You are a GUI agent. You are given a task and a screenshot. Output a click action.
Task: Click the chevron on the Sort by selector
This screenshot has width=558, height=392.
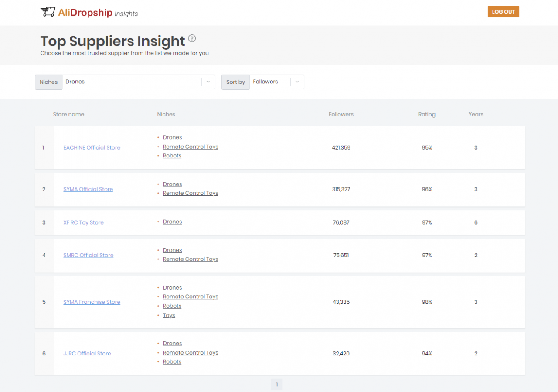tap(297, 82)
